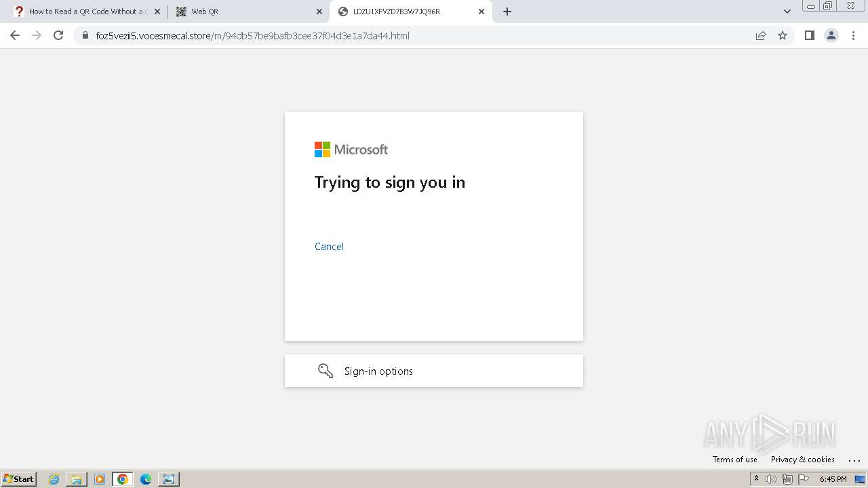Open a new browser tab
Screen dimensions: 868x488
point(507,12)
